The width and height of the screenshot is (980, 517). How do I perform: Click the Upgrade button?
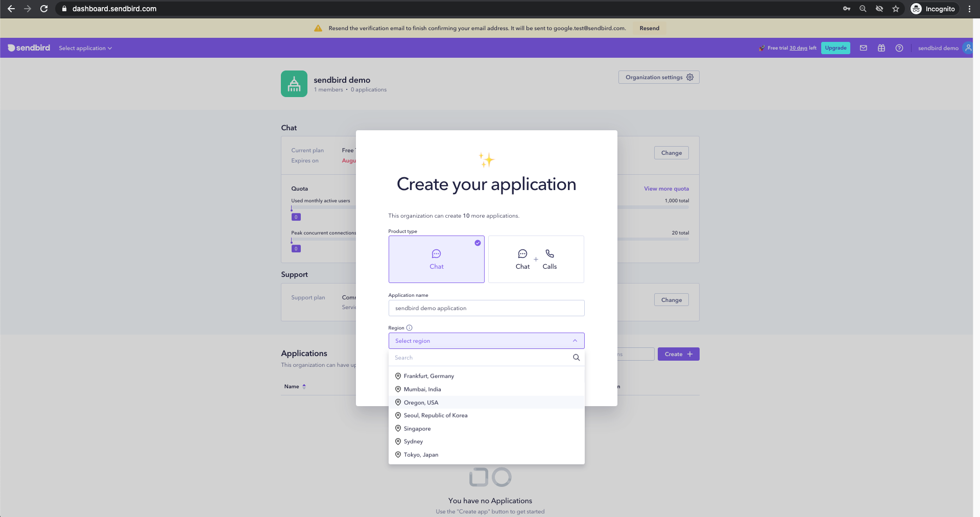point(835,48)
